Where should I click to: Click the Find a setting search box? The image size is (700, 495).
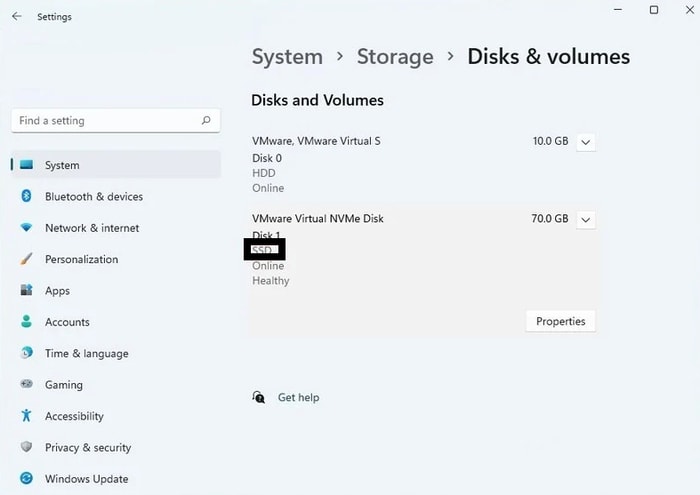(108, 121)
